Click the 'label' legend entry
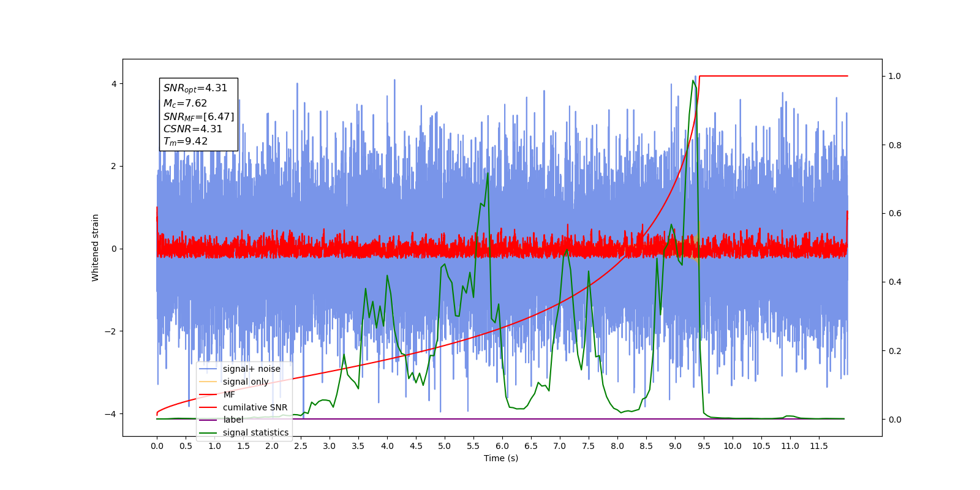Image resolution: width=980 pixels, height=490 pixels. [233, 420]
